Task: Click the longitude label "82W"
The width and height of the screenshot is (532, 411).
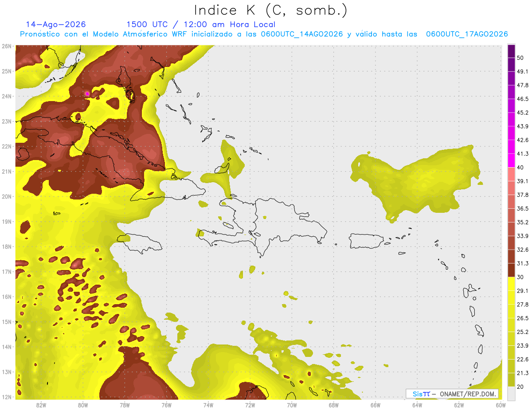Action: pyautogui.click(x=41, y=405)
